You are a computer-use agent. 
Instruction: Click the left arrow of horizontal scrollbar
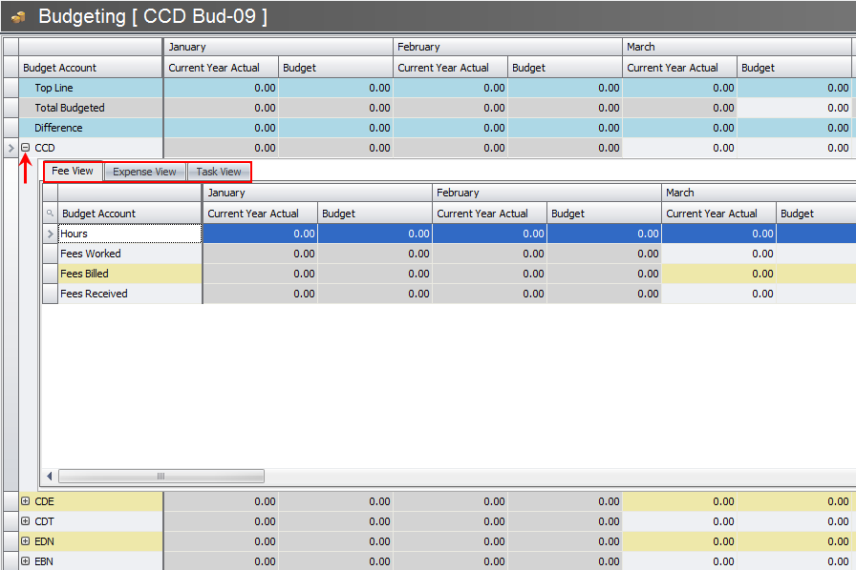(49, 477)
